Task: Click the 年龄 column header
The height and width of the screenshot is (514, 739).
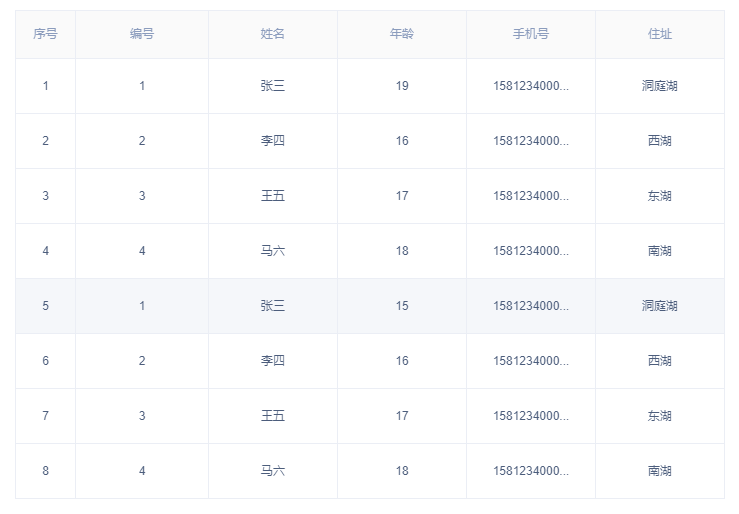Action: pyautogui.click(x=402, y=34)
